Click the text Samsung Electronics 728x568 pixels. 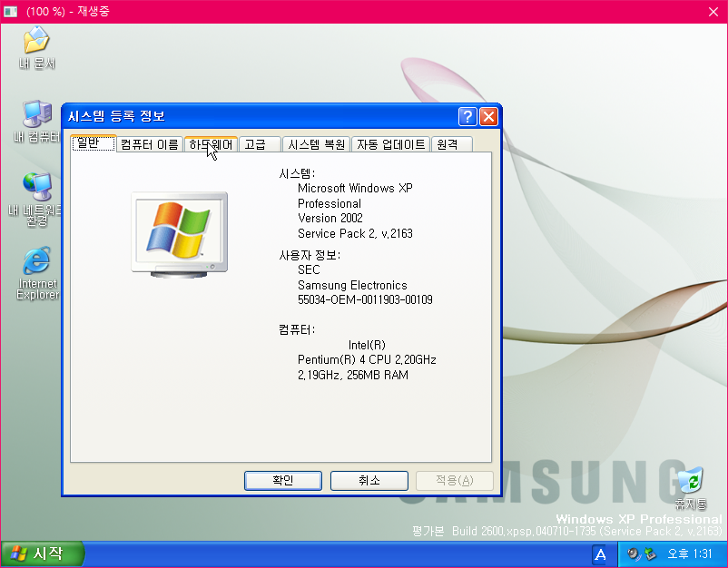352,285
